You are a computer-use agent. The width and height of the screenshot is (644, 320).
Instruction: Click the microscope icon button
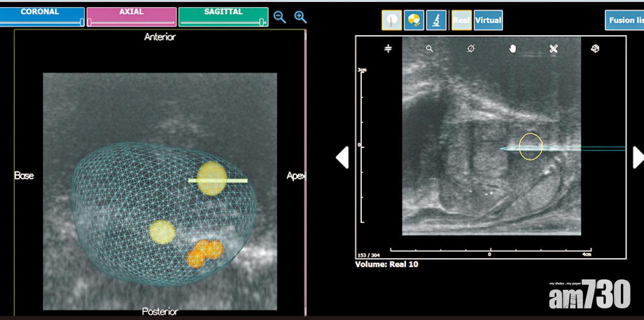coord(436,21)
